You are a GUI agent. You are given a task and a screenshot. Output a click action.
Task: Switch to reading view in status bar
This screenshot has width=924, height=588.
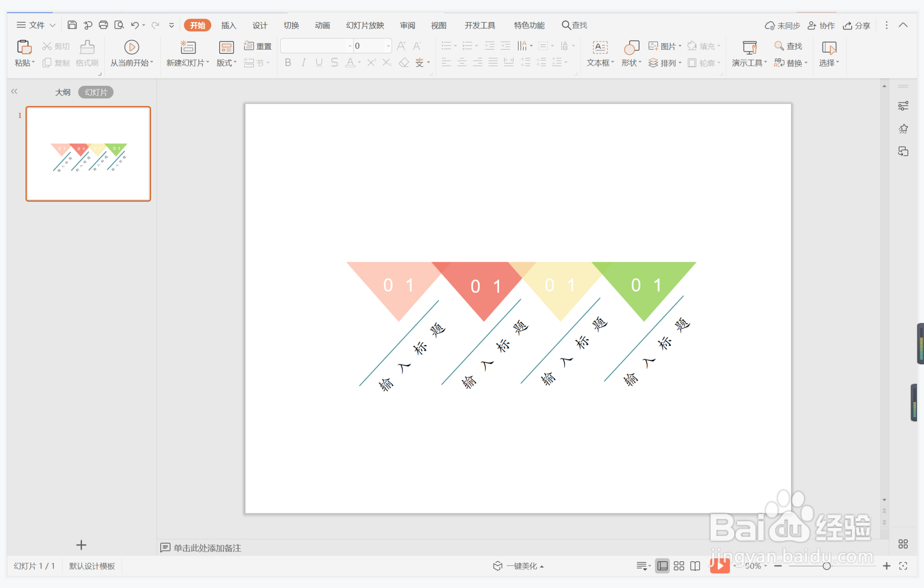[695, 566]
